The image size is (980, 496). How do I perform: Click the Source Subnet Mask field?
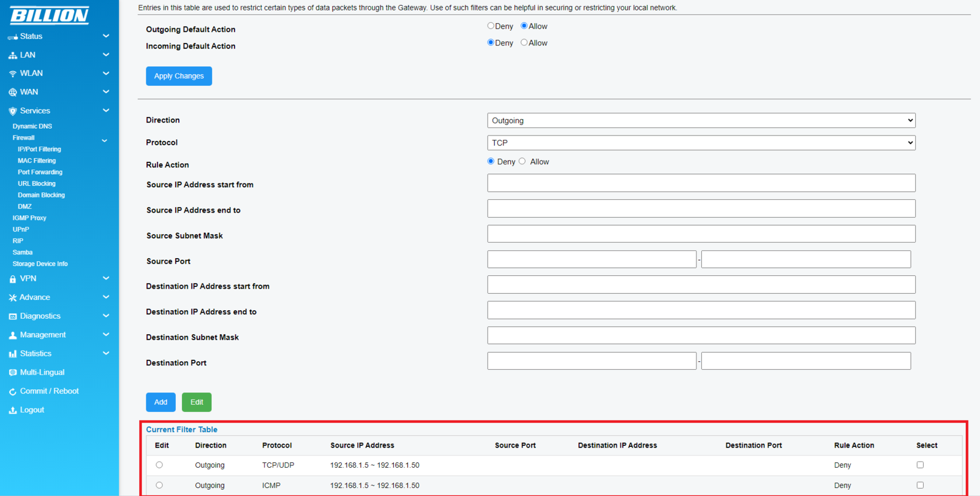701,234
